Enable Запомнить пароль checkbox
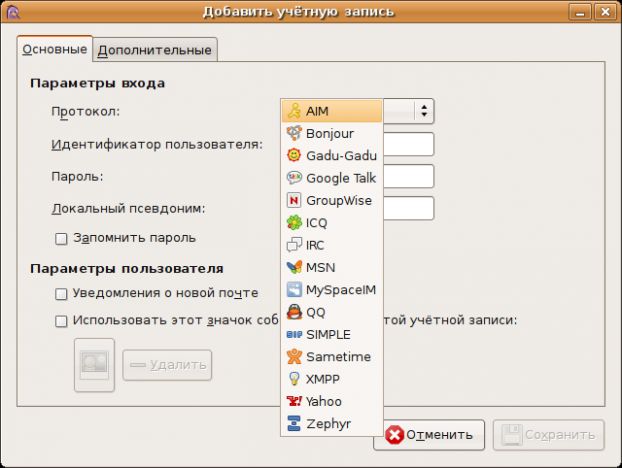Image resolution: width=622 pixels, height=468 pixels. (x=61, y=239)
